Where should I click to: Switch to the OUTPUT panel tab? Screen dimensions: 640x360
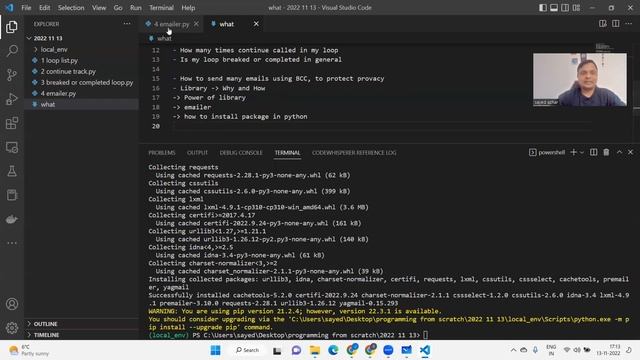coord(197,153)
